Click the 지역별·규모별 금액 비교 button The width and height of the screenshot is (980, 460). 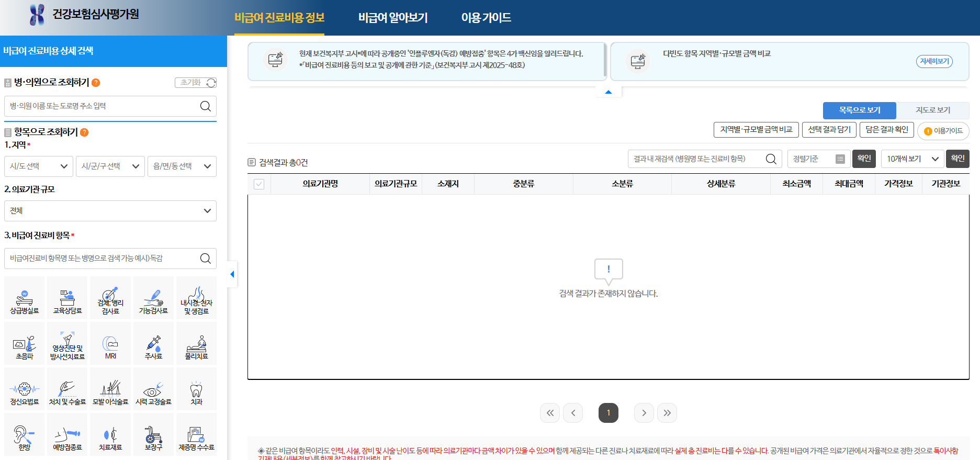click(756, 130)
